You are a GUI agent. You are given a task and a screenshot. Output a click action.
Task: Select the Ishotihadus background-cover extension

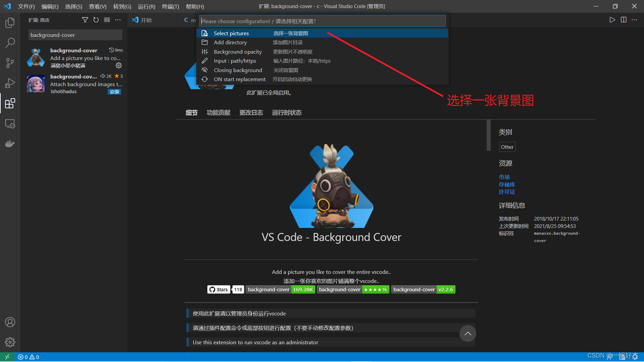coord(74,84)
